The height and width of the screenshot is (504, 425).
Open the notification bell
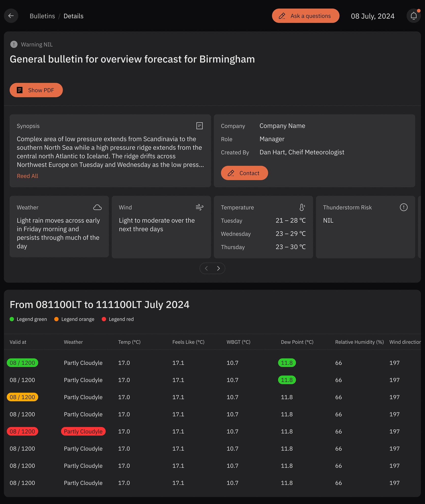414,16
